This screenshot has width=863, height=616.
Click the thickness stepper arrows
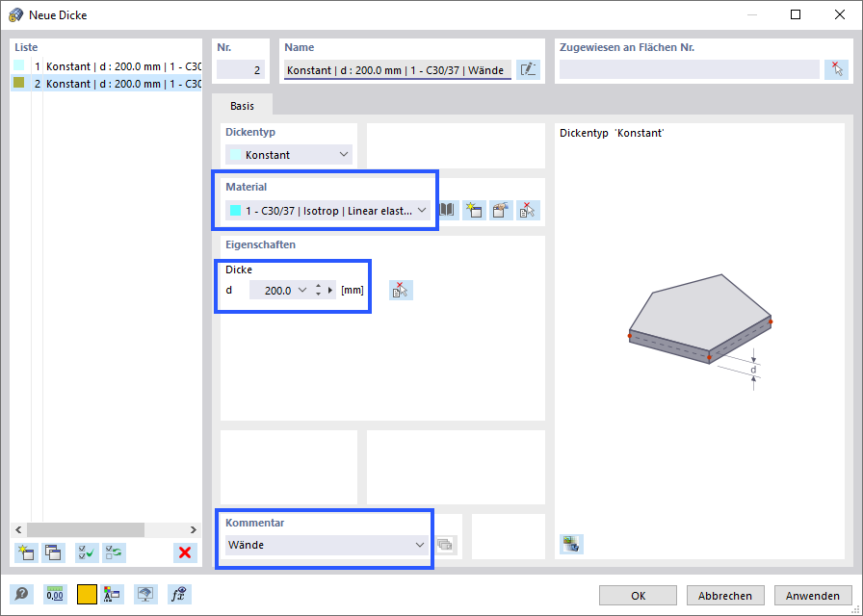318,290
